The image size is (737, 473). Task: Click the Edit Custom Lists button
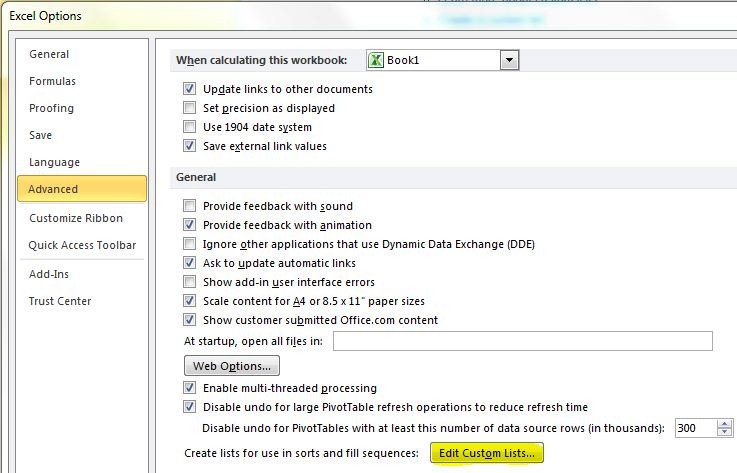click(x=486, y=453)
